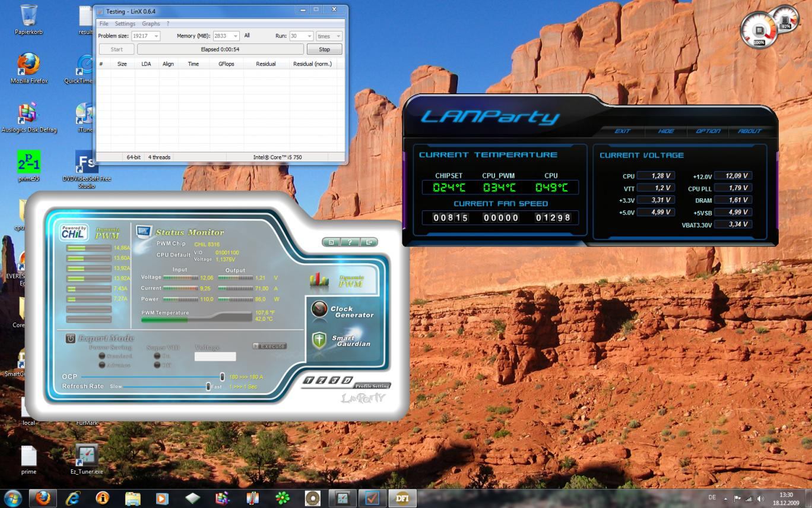
Task: Click the CPU usage gauge gadget
Action: (x=759, y=30)
